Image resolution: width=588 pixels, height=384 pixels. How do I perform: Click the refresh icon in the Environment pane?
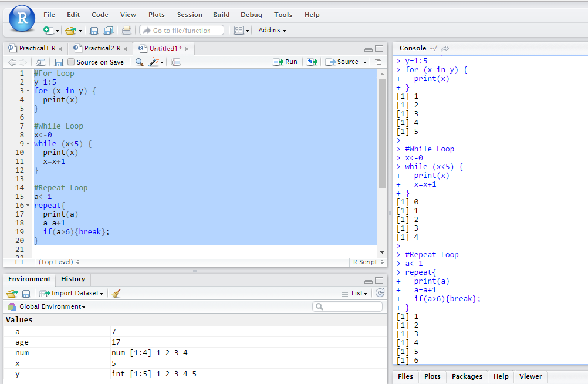pos(381,293)
